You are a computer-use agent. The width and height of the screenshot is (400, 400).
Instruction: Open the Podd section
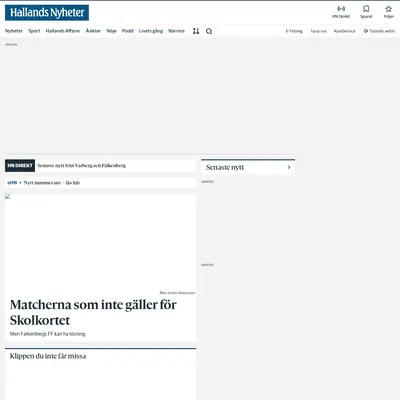coord(128,31)
